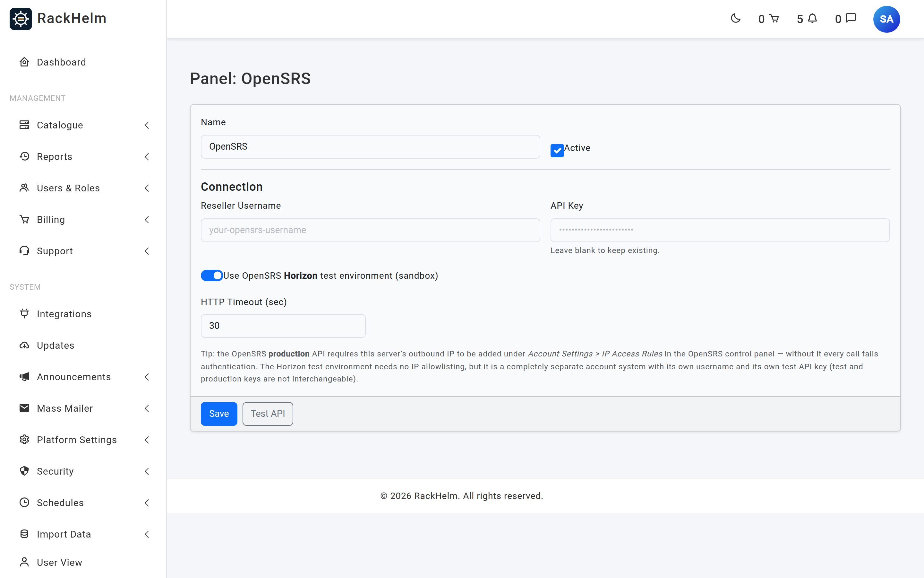924x578 pixels.
Task: Open the messages chat icon
Action: 851,18
